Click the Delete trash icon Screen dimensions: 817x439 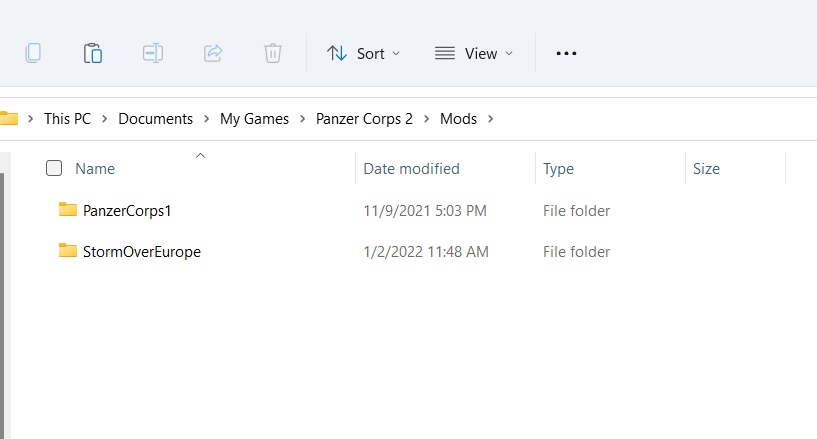pyautogui.click(x=273, y=53)
